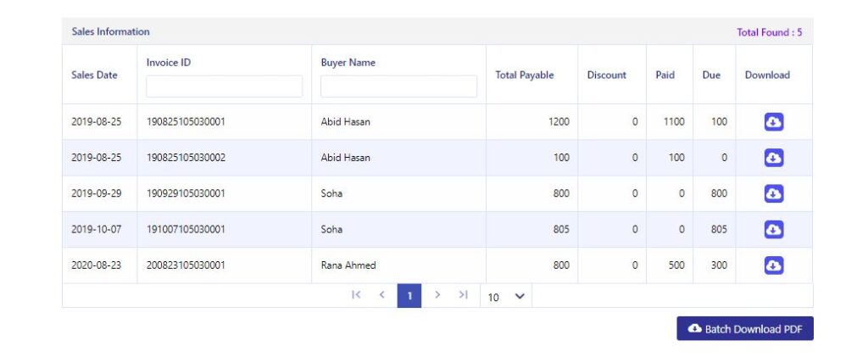Focus the Buyer Name filter field

[x=398, y=87]
